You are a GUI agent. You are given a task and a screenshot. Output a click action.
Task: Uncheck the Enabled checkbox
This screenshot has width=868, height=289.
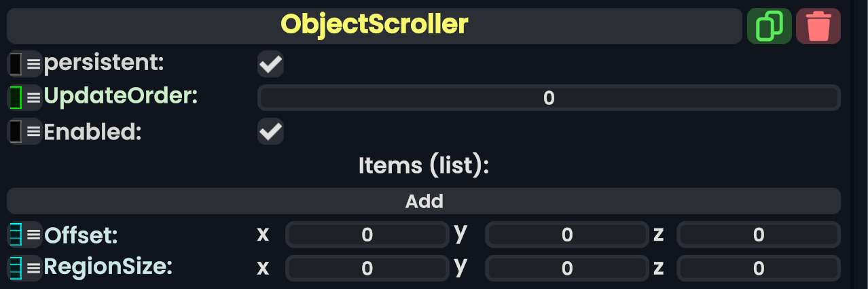[x=270, y=131]
